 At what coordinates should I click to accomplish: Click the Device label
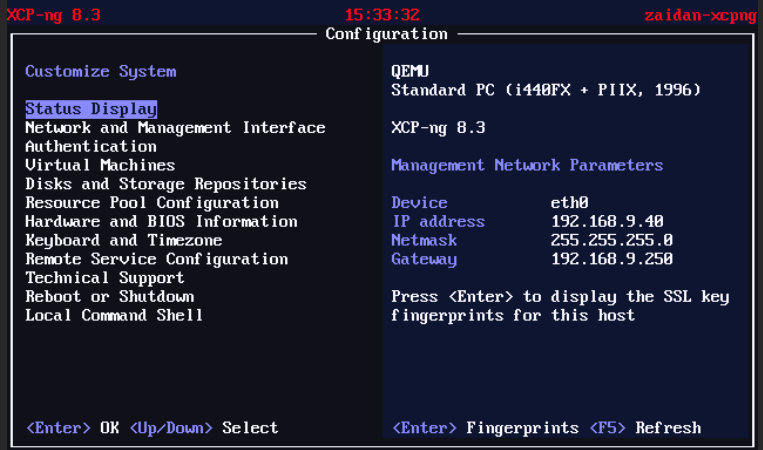tap(419, 203)
